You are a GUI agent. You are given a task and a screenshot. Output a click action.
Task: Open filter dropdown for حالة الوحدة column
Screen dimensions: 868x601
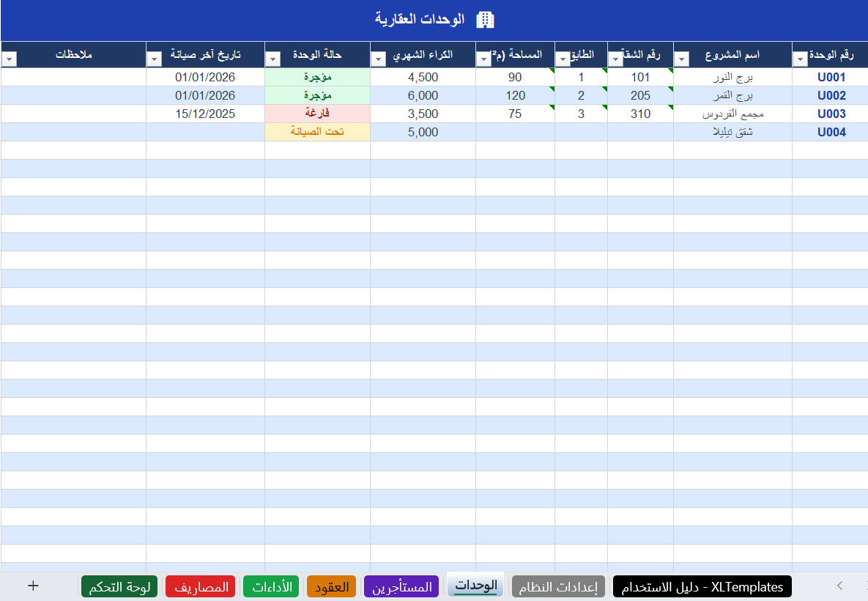[x=273, y=59]
